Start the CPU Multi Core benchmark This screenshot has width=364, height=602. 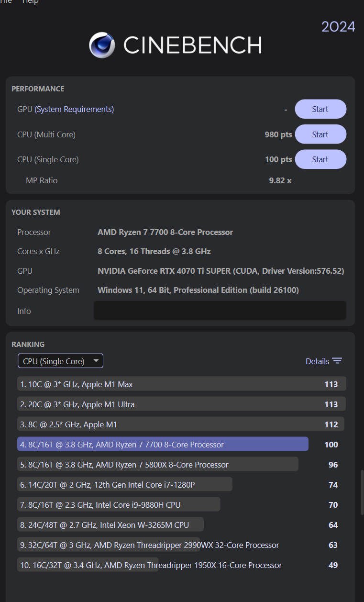320,134
